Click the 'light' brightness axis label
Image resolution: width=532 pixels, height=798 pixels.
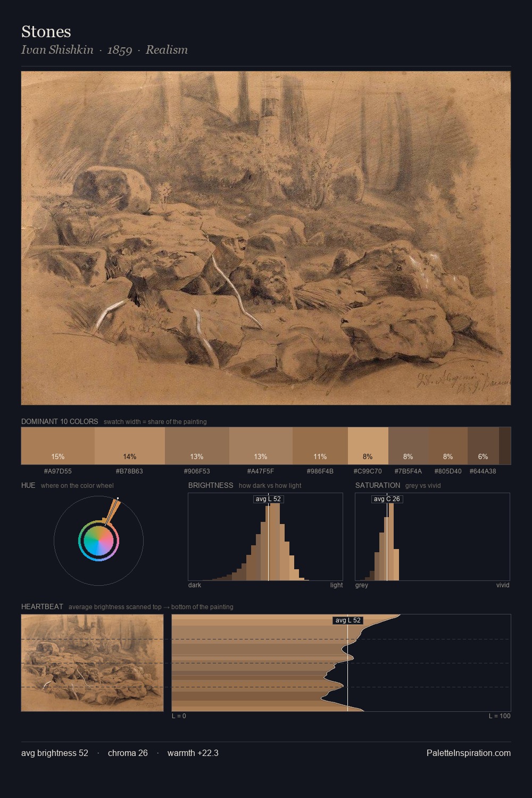click(336, 585)
